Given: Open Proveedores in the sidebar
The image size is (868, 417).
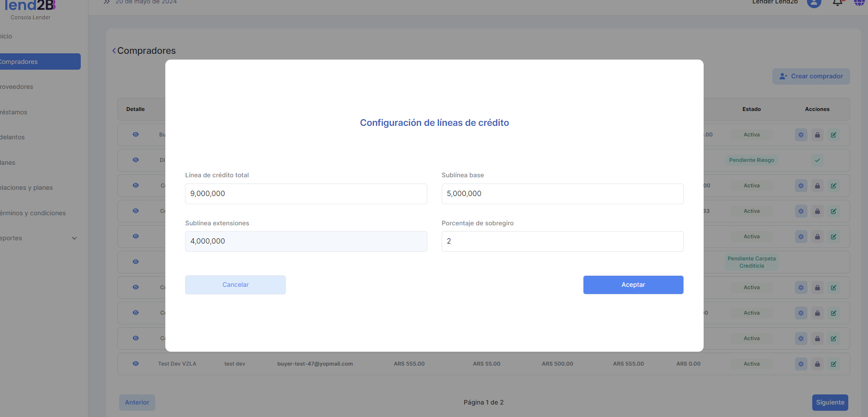Looking at the screenshot, I should click(x=17, y=87).
